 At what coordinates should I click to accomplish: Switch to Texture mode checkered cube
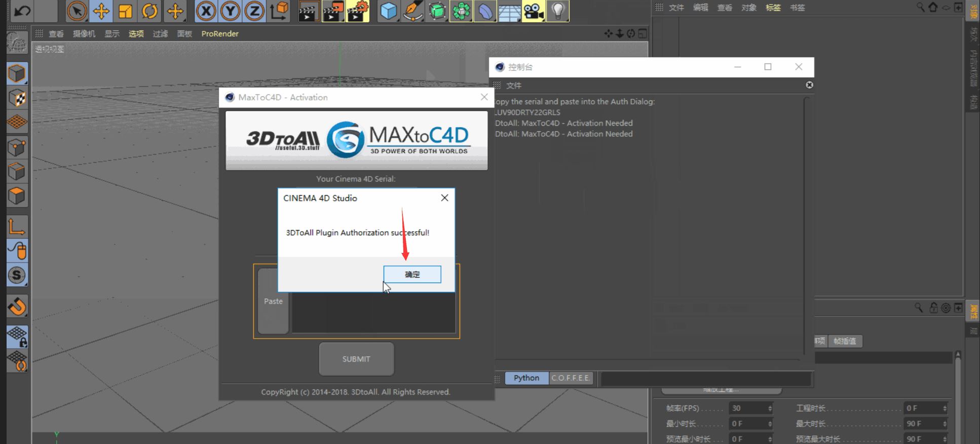tap(17, 98)
